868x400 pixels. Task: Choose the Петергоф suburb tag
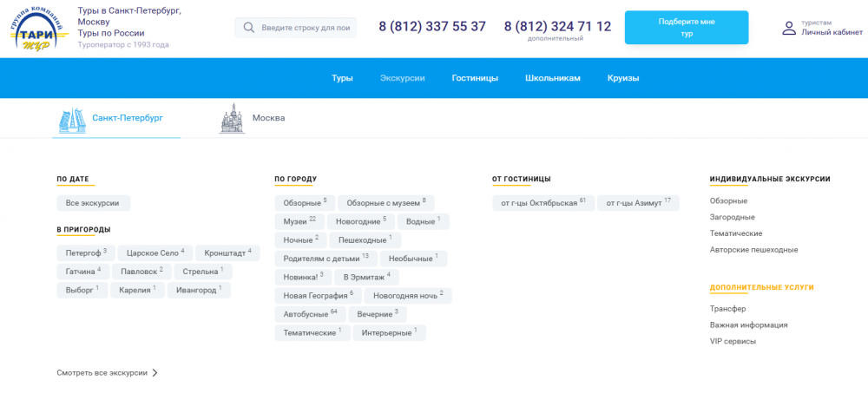pyautogui.click(x=85, y=252)
